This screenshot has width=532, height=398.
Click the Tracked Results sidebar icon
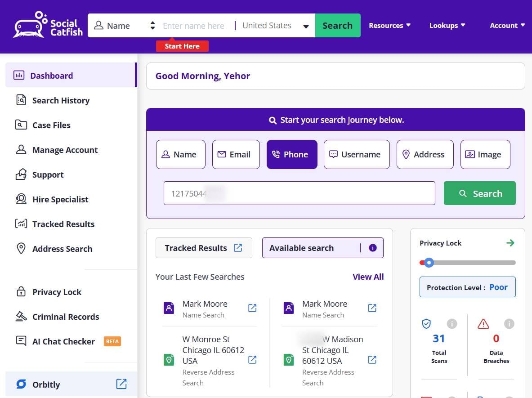(21, 224)
